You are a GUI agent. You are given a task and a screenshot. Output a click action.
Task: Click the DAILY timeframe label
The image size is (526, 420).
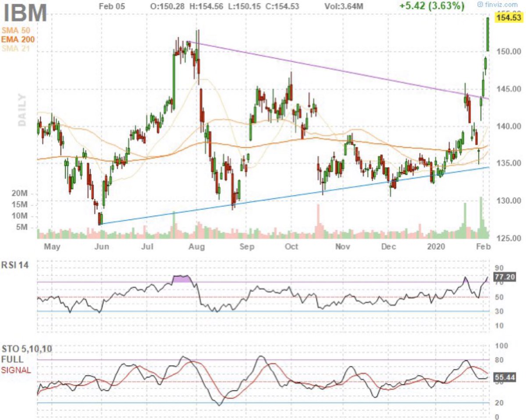coord(22,110)
